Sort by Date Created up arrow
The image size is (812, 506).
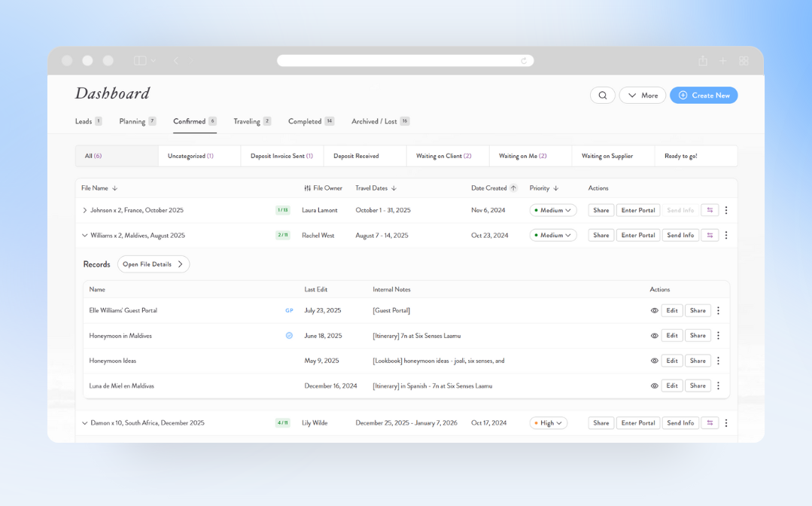[513, 188]
